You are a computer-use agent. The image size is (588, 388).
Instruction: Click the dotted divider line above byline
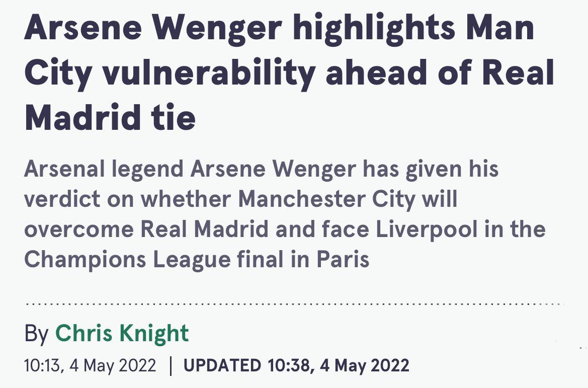click(x=294, y=304)
